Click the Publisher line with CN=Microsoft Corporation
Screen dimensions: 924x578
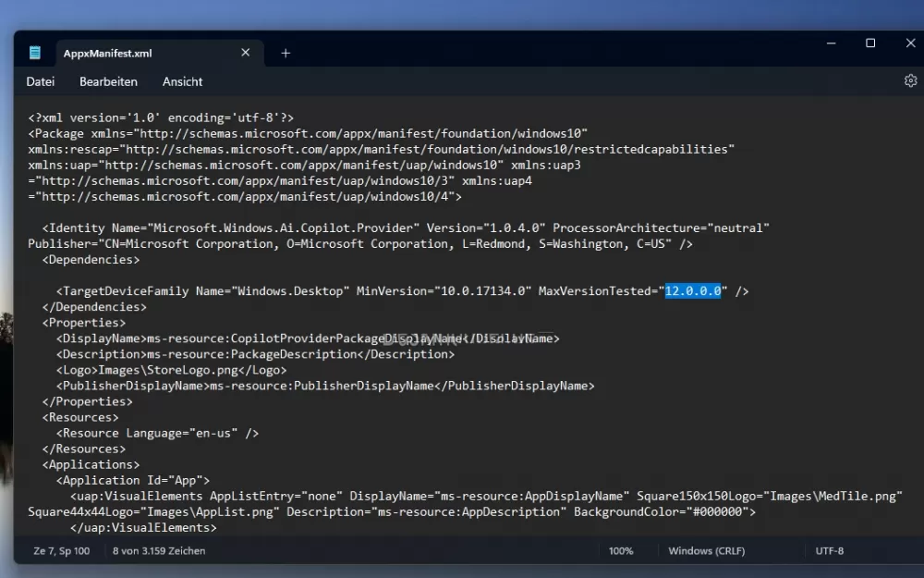[360, 244]
